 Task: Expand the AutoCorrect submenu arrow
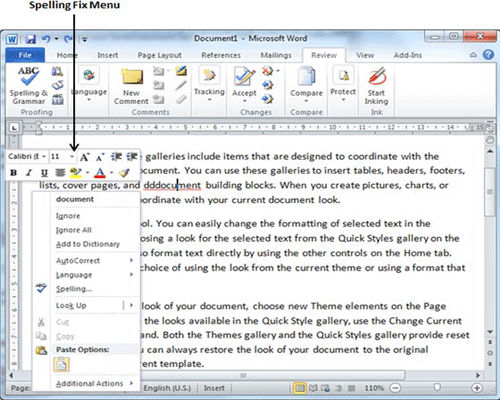tap(131, 260)
